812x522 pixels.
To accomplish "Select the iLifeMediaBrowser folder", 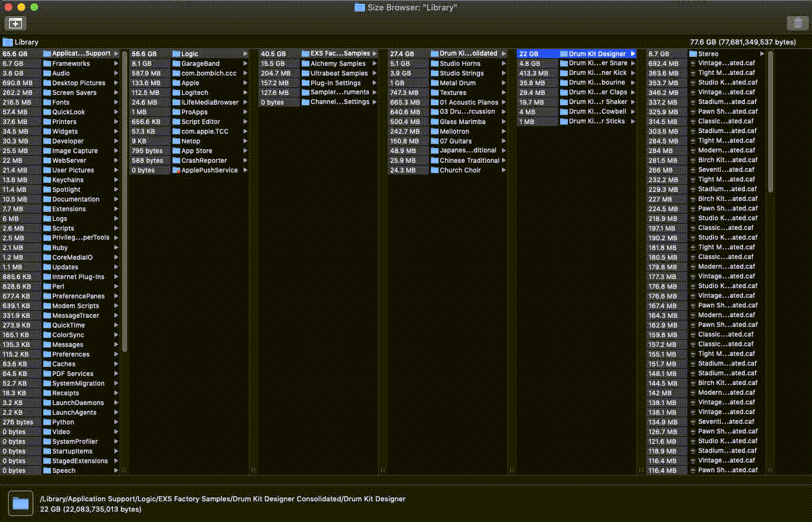I will pyautogui.click(x=189, y=102).
